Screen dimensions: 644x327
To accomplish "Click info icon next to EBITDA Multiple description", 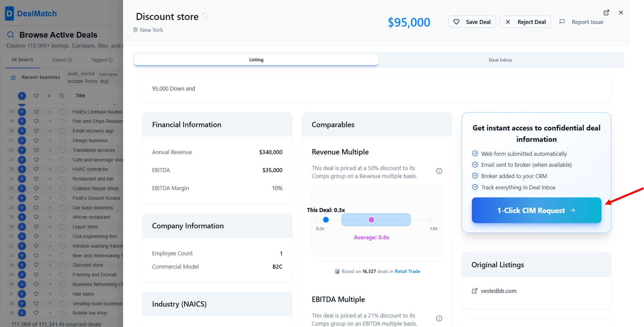I will pyautogui.click(x=439, y=319).
